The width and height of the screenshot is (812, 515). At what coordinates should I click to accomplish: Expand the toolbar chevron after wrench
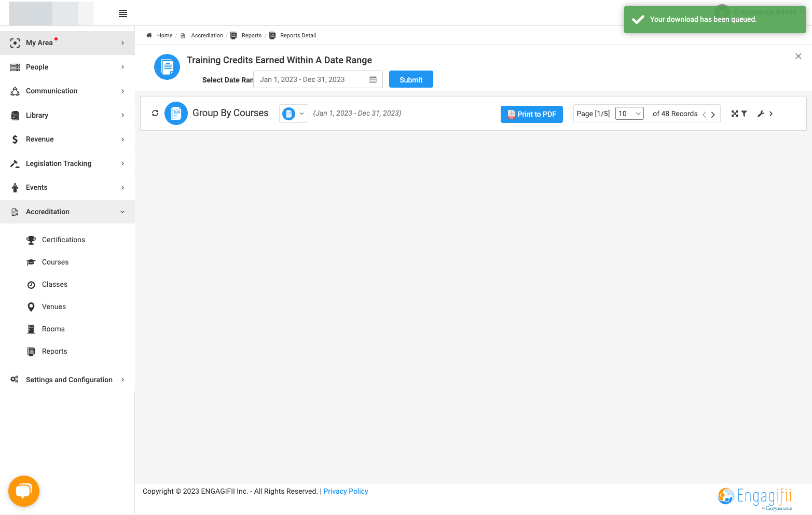(x=771, y=114)
